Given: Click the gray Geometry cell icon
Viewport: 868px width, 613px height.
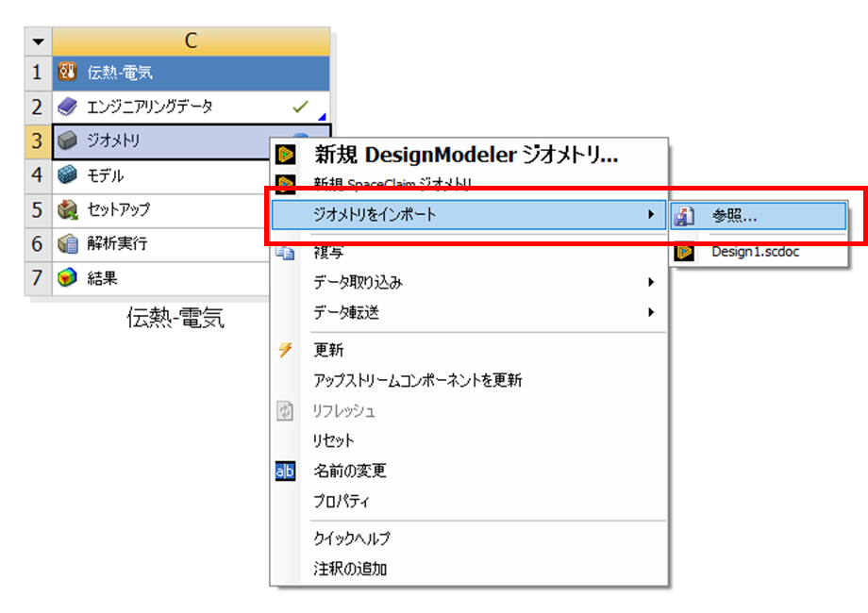Looking at the screenshot, I should pos(68,141).
